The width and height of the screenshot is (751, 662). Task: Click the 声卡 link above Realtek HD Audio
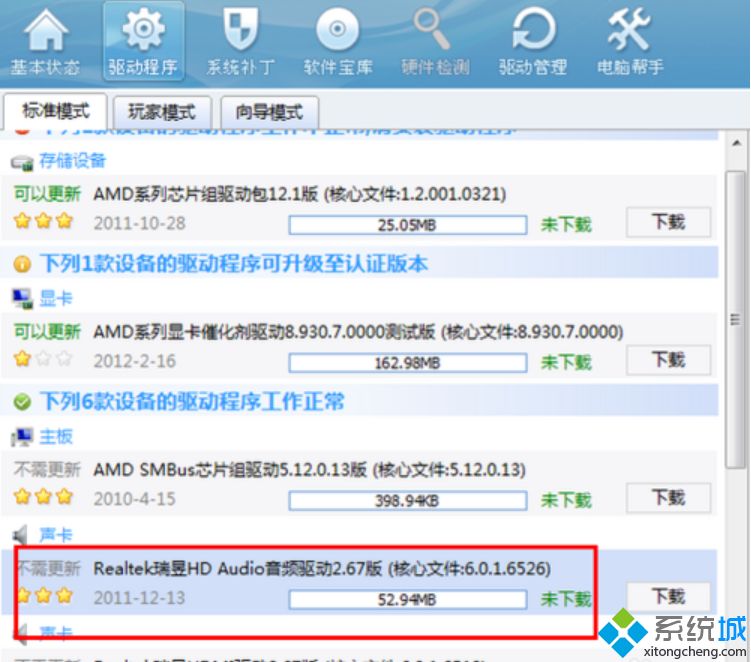coord(56,535)
